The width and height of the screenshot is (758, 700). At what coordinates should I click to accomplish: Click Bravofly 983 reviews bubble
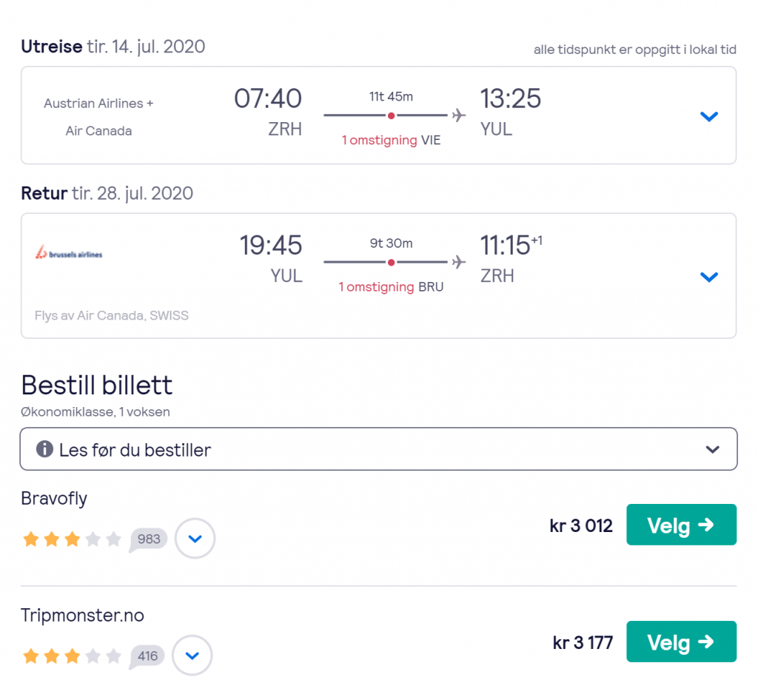click(x=148, y=539)
